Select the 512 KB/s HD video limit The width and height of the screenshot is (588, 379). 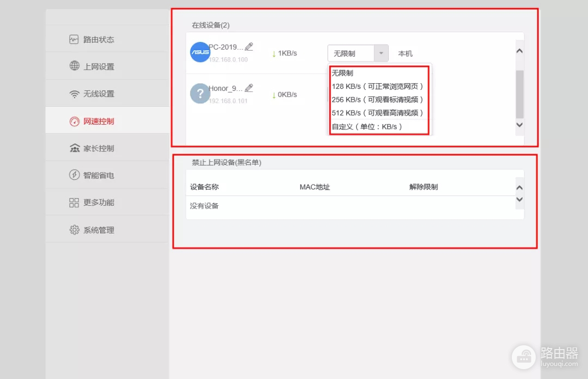378,113
